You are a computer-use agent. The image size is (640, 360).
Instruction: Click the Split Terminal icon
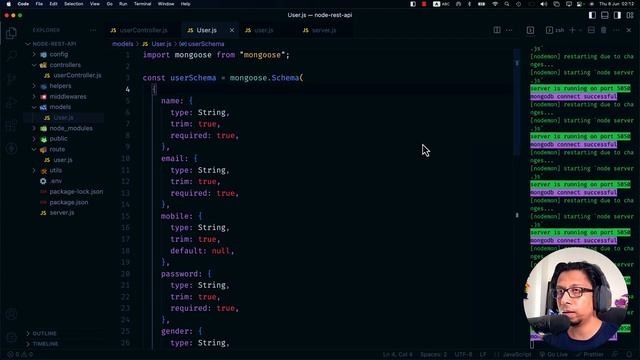(591, 30)
